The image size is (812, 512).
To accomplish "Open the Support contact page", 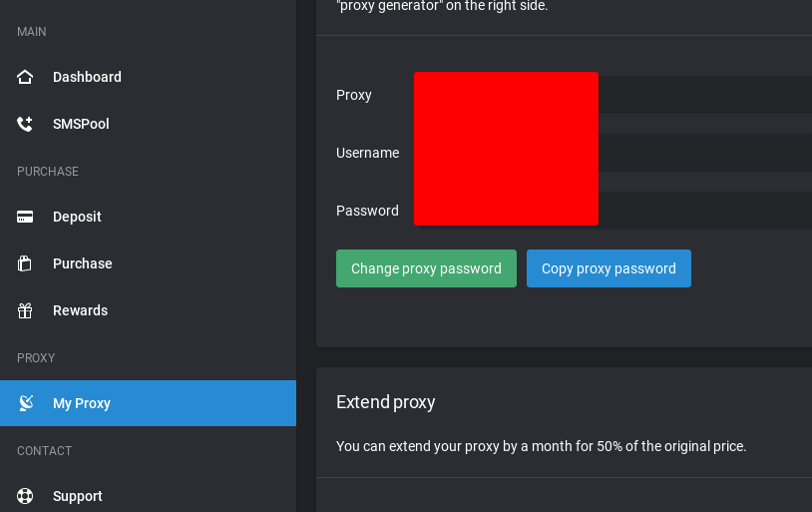I will (78, 496).
